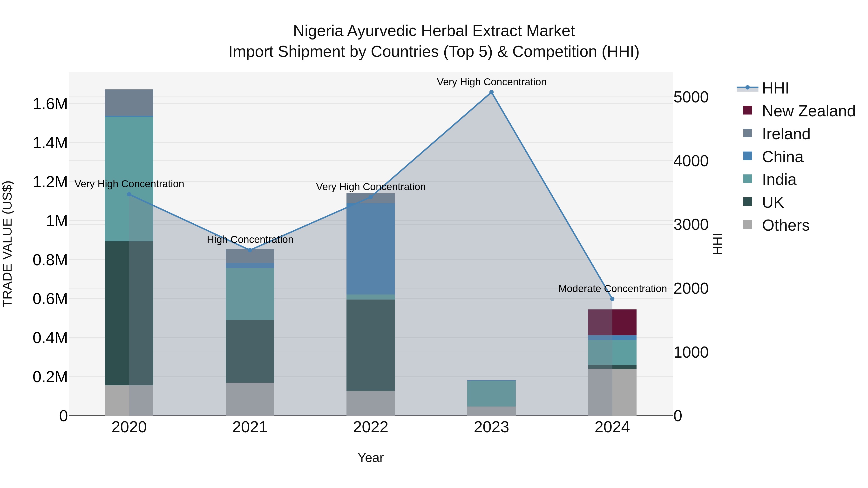The image size is (868, 488).
Task: Select the India bar segment in 2023
Action: point(491,394)
